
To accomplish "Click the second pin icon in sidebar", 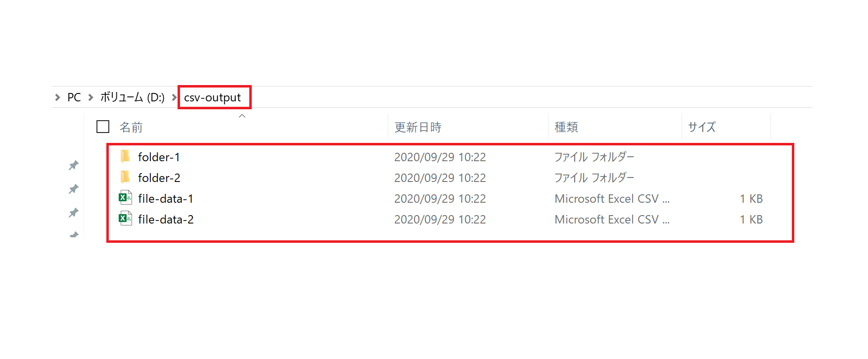I will (x=74, y=189).
